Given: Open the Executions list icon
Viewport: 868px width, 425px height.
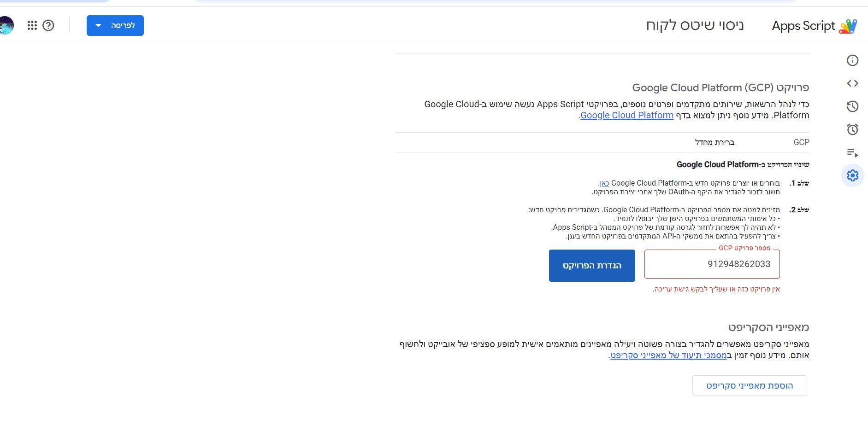Looking at the screenshot, I should point(852,152).
